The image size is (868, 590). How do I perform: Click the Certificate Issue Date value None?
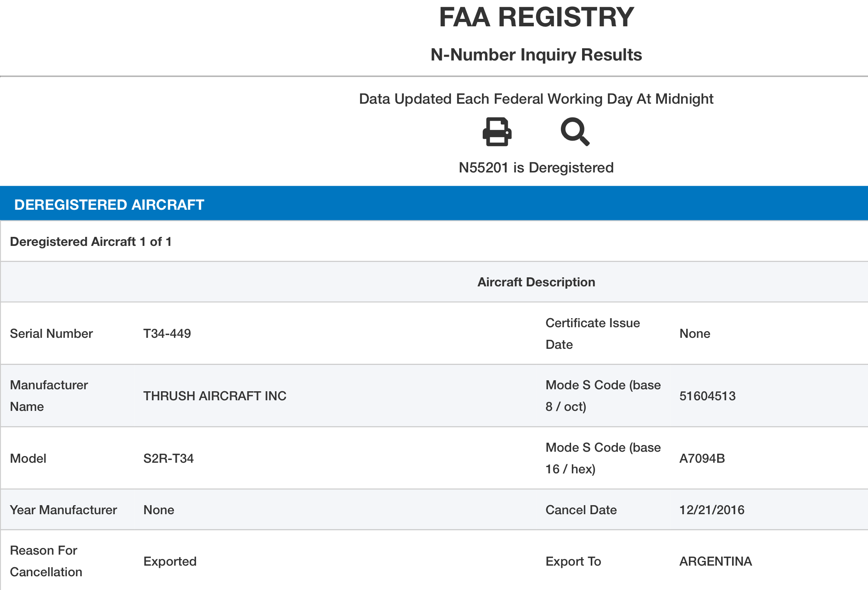[x=695, y=333]
